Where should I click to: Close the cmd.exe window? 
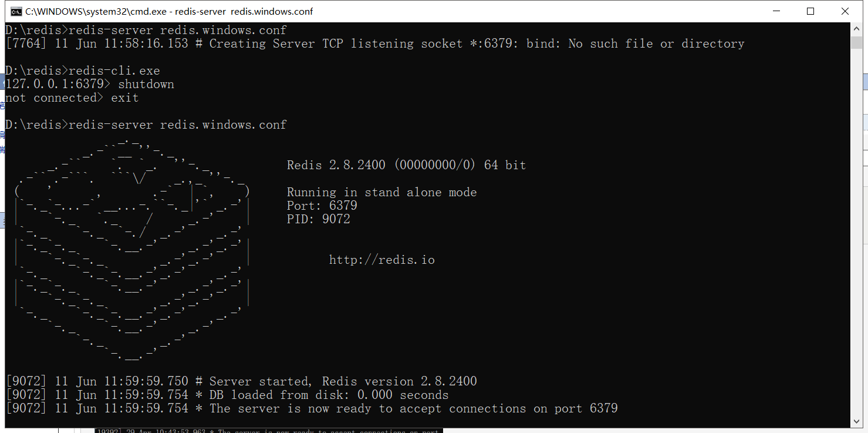pyautogui.click(x=845, y=11)
